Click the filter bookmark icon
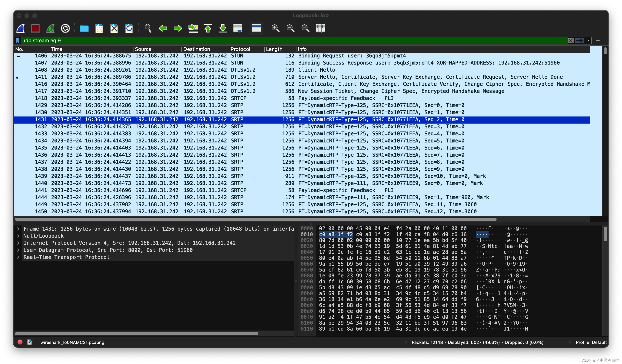 (18, 41)
